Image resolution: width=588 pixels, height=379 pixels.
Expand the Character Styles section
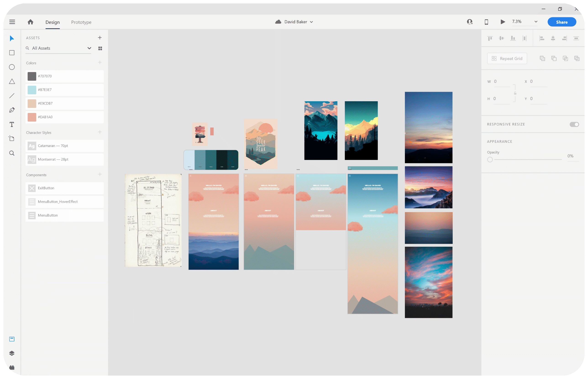pyautogui.click(x=39, y=132)
